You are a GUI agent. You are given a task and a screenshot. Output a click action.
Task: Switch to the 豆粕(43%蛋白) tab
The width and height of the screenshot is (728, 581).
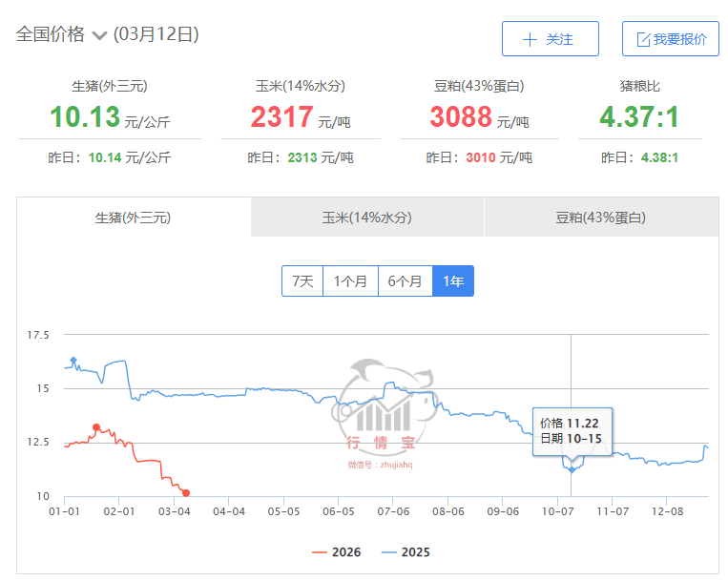pos(601,218)
